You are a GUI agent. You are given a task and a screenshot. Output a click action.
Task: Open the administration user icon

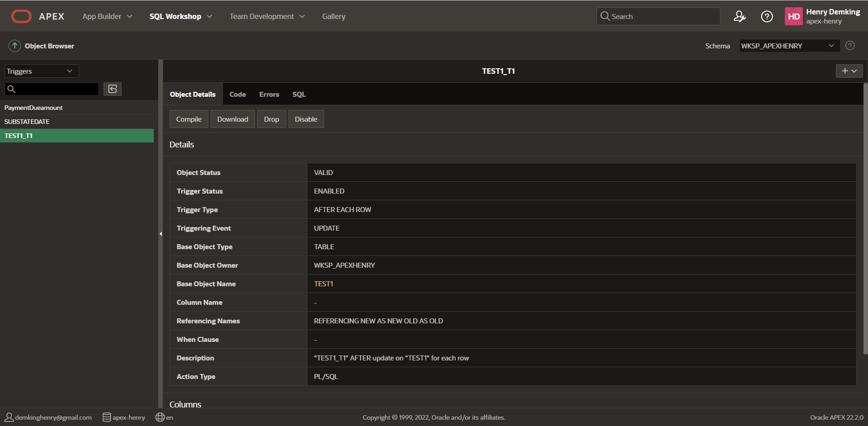pyautogui.click(x=740, y=16)
